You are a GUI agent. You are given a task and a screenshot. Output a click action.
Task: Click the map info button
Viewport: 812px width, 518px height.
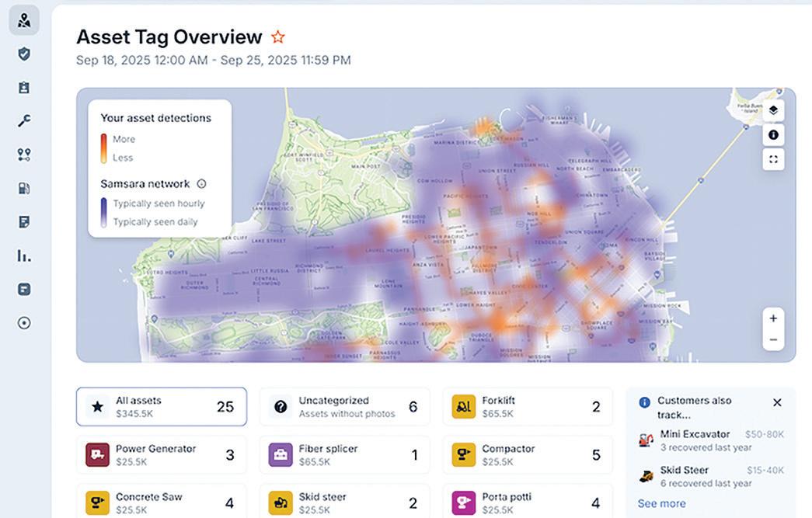click(x=773, y=134)
